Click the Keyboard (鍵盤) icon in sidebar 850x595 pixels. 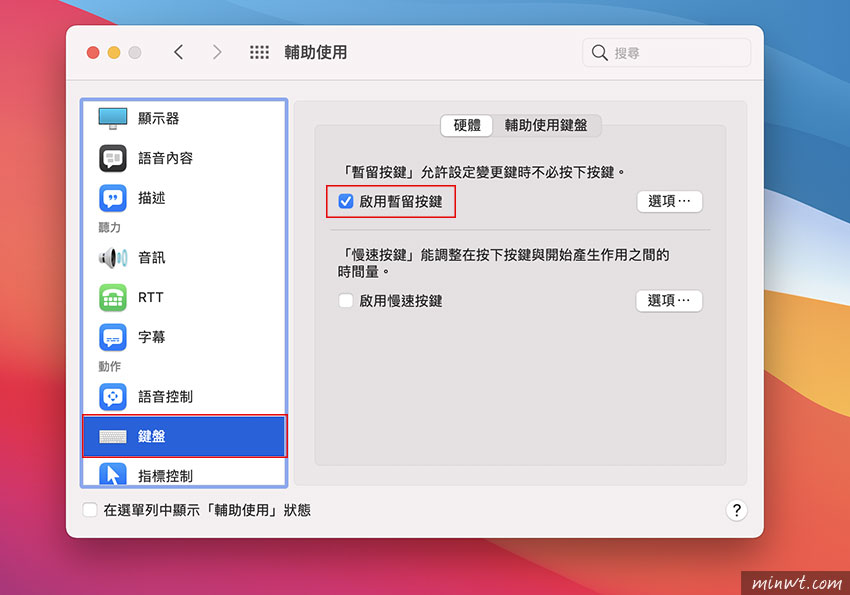pos(113,436)
